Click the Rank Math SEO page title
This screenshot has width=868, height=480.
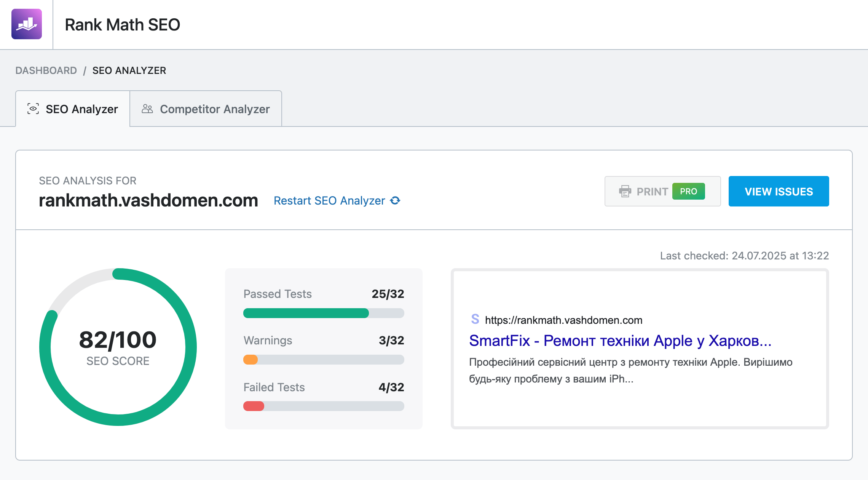click(122, 25)
